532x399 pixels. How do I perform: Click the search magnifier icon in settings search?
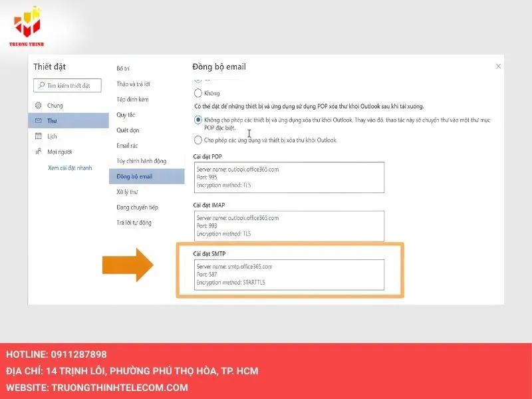click(41, 86)
